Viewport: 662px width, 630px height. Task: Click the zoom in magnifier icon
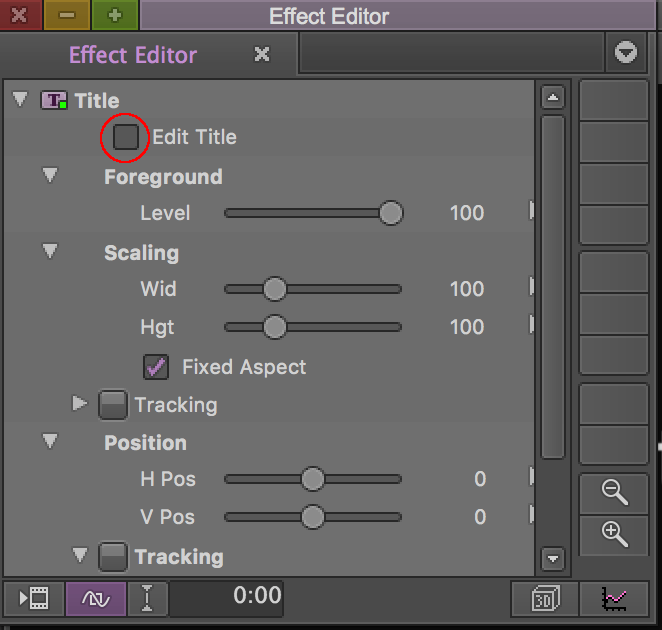[614, 533]
